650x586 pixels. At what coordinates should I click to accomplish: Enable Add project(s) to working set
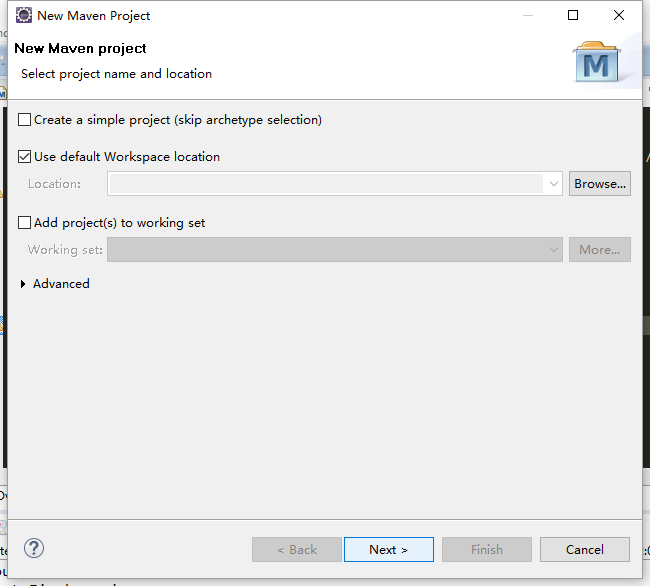[24, 223]
